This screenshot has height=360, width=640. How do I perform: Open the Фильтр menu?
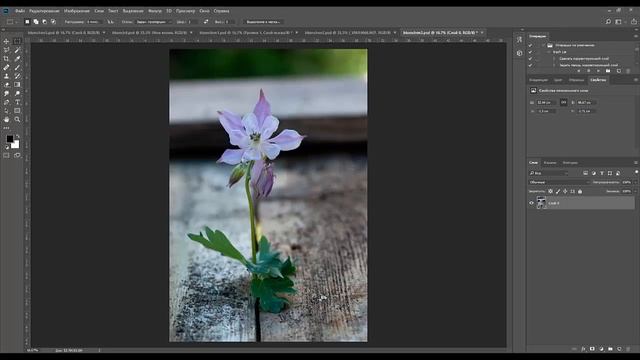click(155, 11)
